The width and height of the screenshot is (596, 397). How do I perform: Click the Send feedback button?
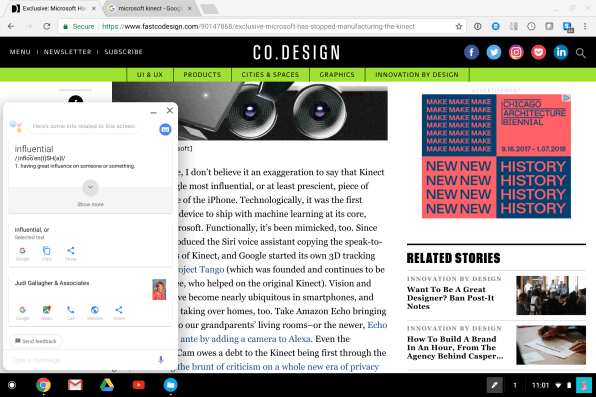[36, 341]
